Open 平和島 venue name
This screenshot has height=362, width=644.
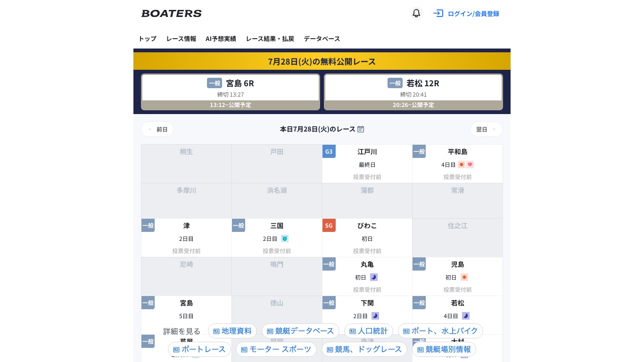coord(458,152)
